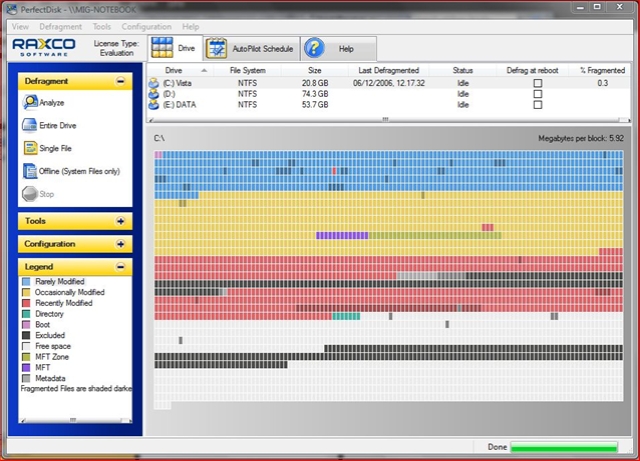Sort by Drive column header arrow

(x=204, y=71)
